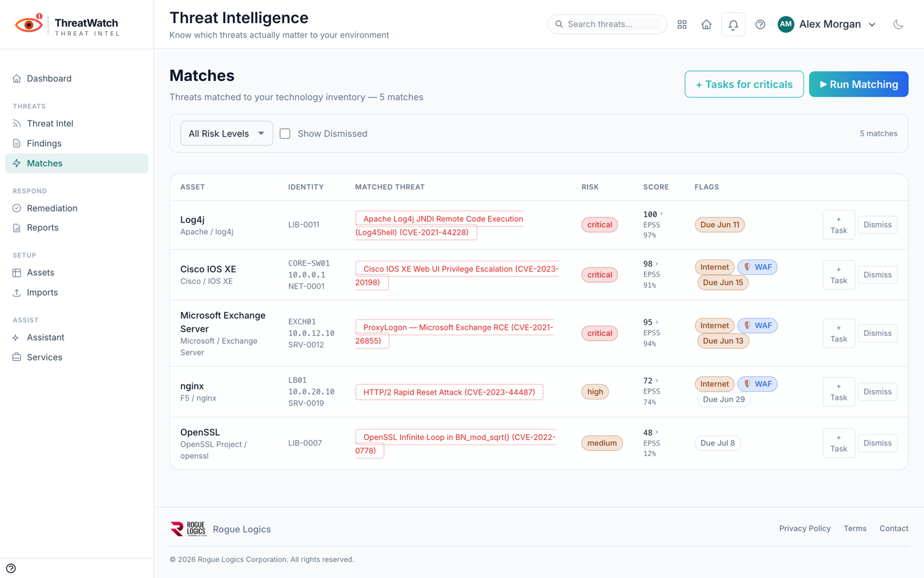The width and height of the screenshot is (924, 578).
Task: Toggle Show Dismissed checkbox
Action: pos(285,134)
